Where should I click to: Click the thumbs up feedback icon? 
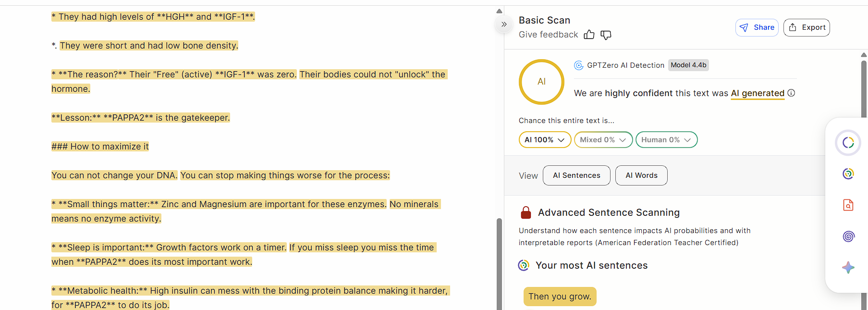(x=589, y=35)
